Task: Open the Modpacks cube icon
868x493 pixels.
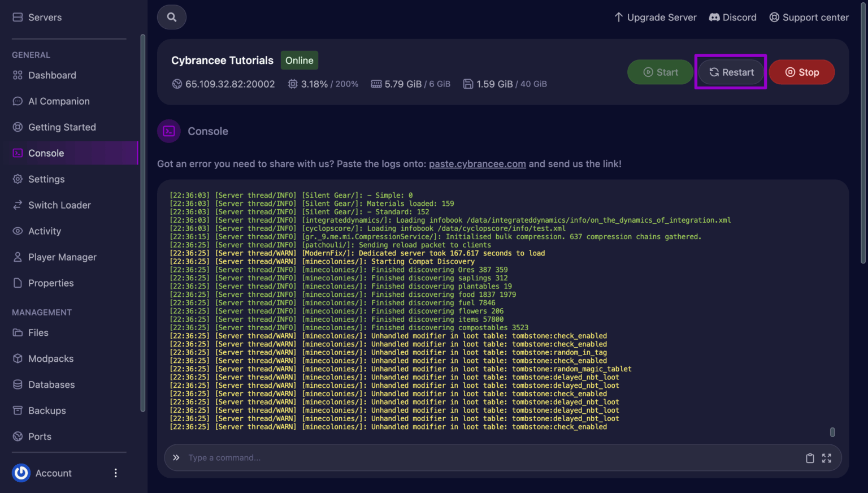Action: 18,358
